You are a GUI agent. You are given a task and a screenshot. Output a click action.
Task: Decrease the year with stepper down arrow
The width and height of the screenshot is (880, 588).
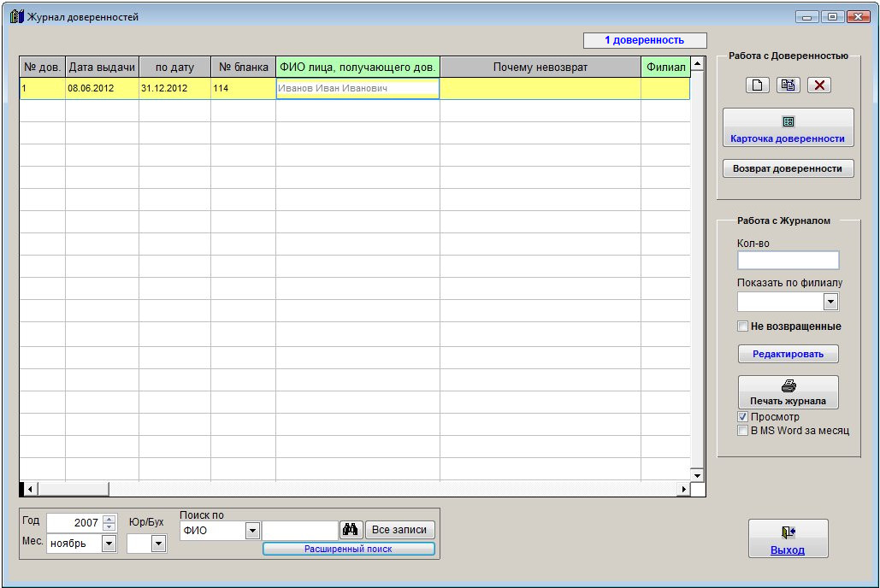click(x=109, y=526)
